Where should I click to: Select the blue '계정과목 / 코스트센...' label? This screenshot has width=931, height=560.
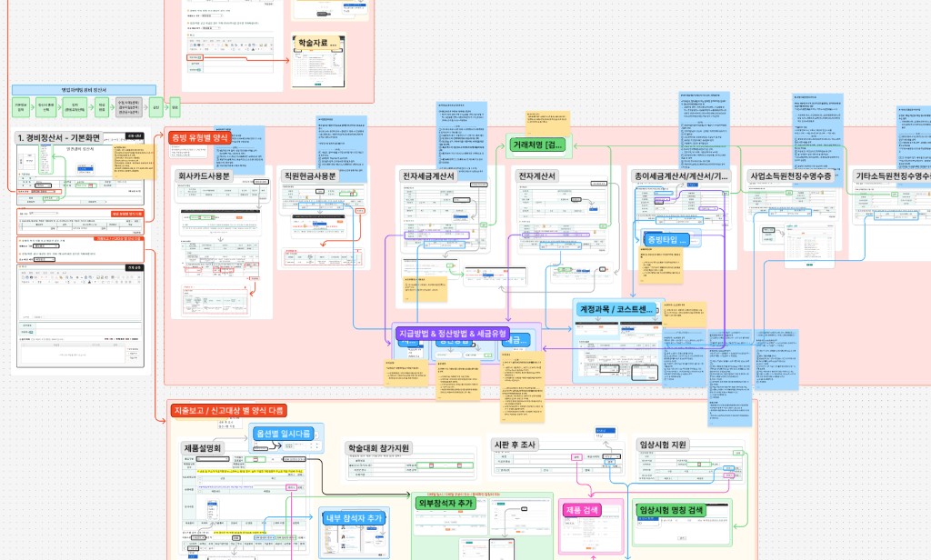[x=616, y=309]
